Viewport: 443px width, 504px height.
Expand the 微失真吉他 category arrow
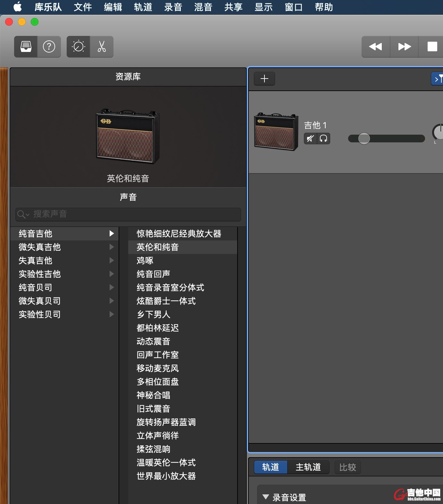point(112,247)
